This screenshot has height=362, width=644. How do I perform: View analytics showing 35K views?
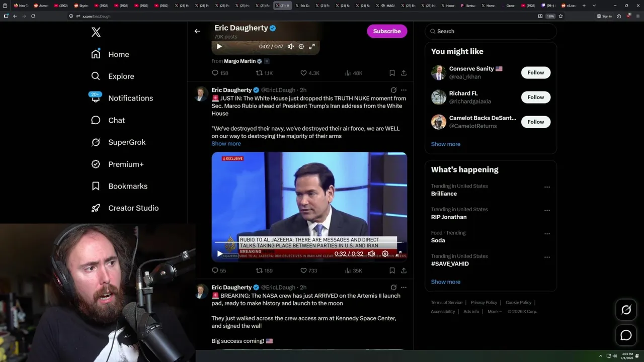(x=353, y=270)
